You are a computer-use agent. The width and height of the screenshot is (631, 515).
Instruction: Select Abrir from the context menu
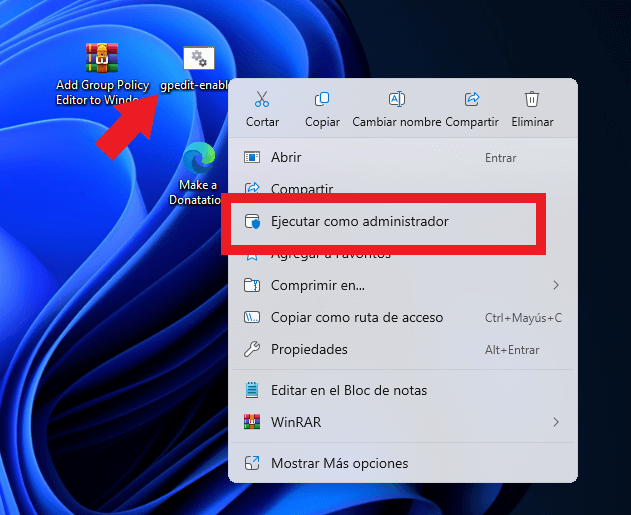[402, 157]
